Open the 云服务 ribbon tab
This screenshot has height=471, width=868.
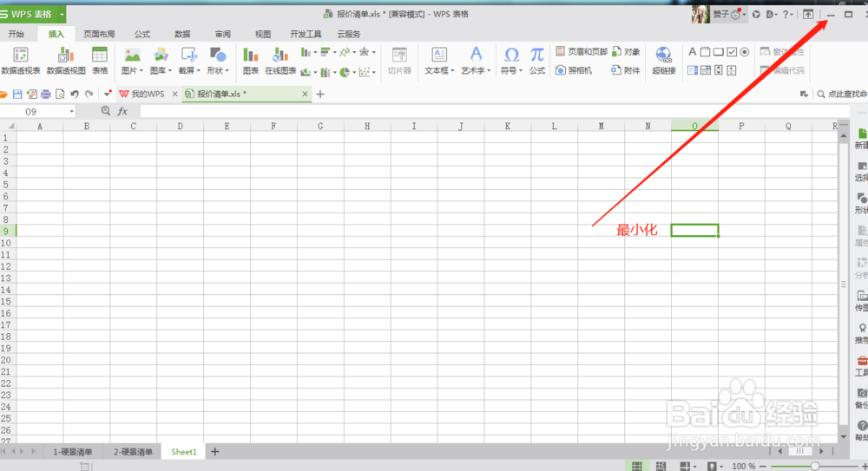point(349,35)
